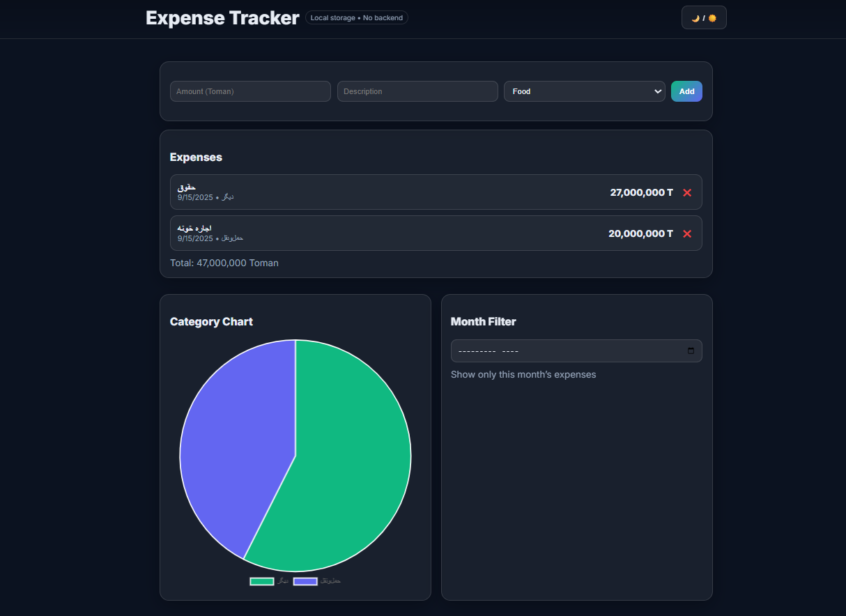The width and height of the screenshot is (846, 616).
Task: Click the green legend swatch for دیگر
Action: (261, 580)
